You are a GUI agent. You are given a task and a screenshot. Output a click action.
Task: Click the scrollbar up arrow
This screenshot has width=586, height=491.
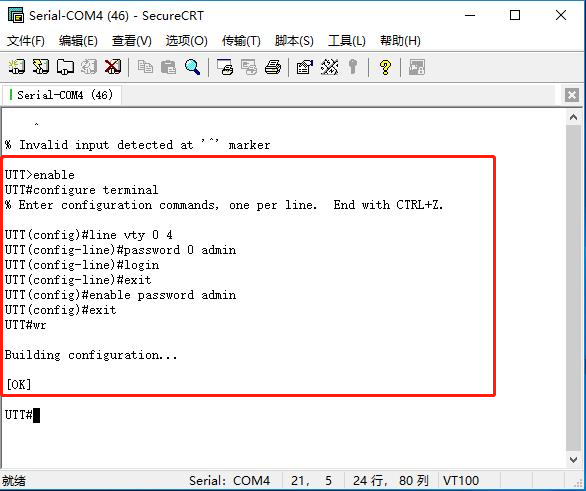573,117
